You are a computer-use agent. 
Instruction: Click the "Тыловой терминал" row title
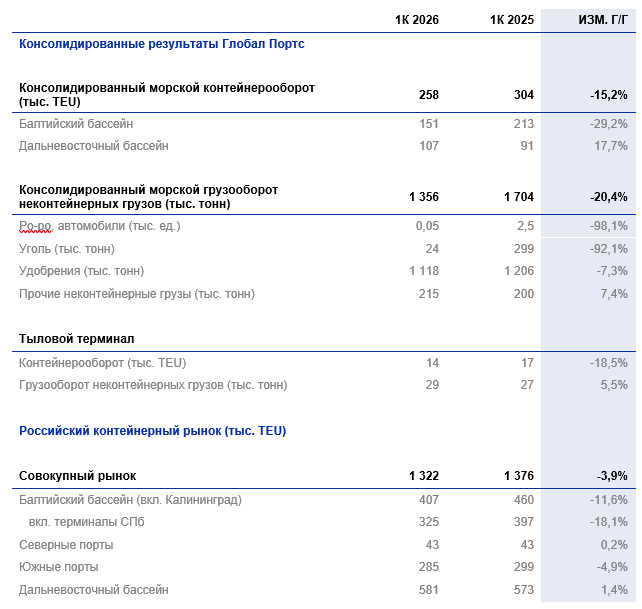tap(76, 340)
